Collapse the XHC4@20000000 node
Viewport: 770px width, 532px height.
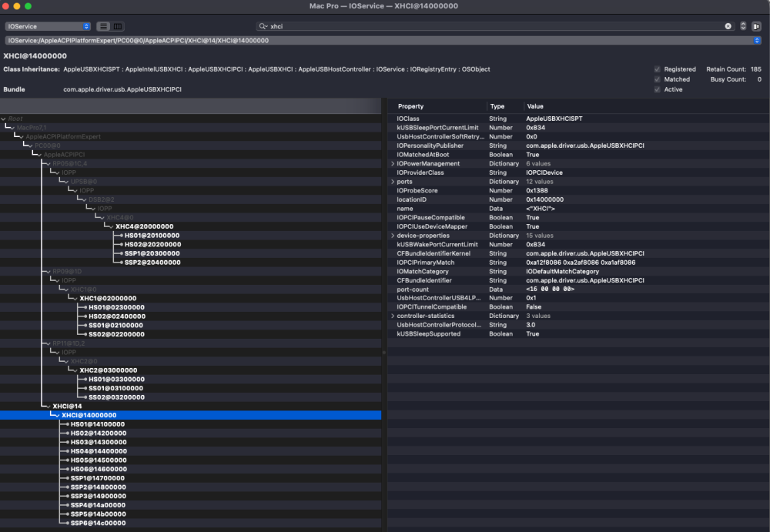click(x=111, y=226)
